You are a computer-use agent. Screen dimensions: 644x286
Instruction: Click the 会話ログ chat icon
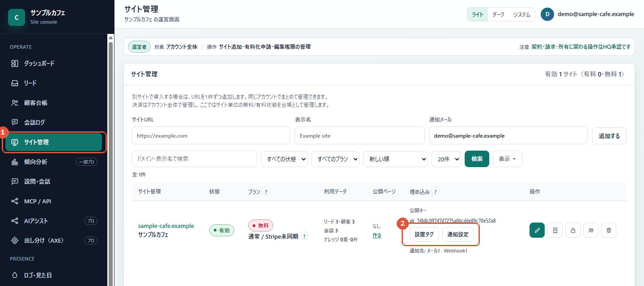tap(15, 122)
